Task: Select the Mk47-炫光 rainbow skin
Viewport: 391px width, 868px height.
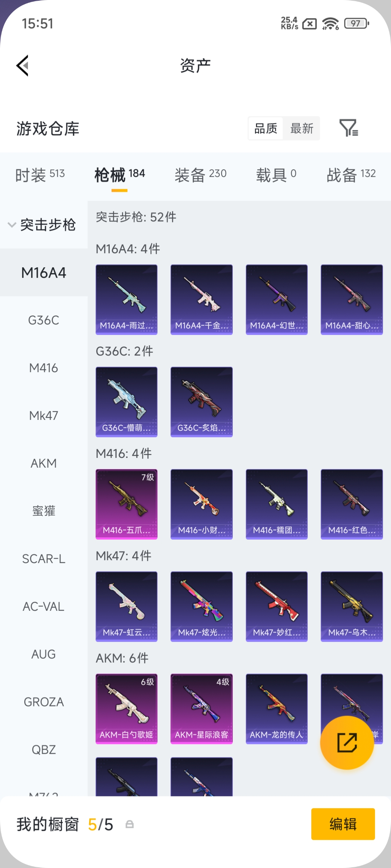Action: pyautogui.click(x=201, y=607)
